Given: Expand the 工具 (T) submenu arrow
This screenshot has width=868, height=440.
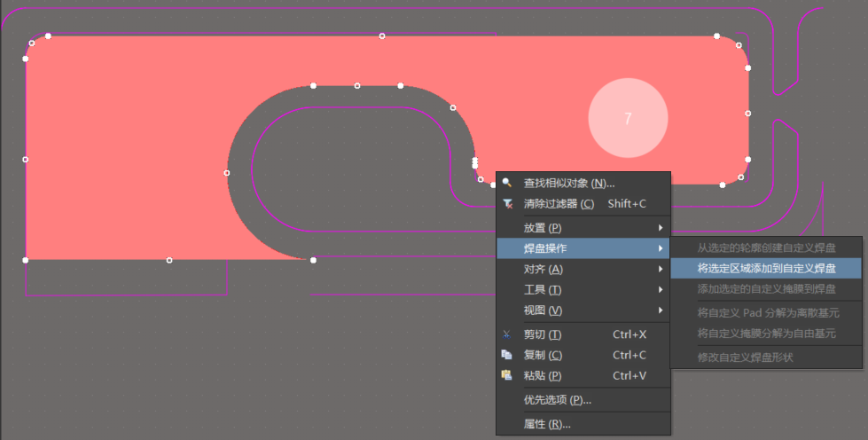Looking at the screenshot, I should click(661, 289).
